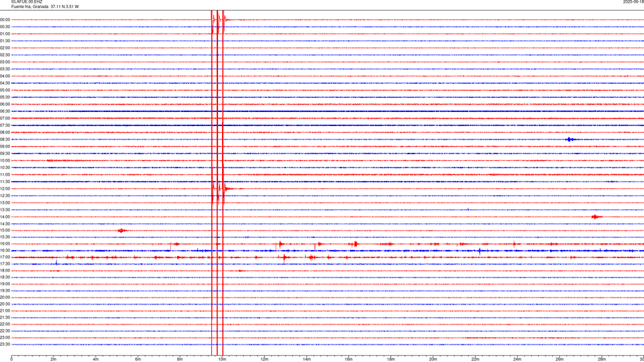
Task: Select the 18:00 time label
Action: click(5, 270)
